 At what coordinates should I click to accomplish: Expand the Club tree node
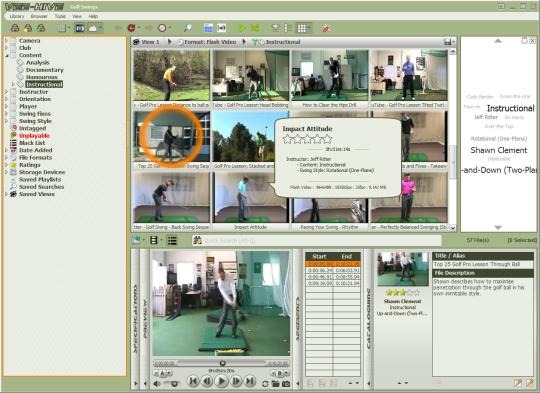6,48
